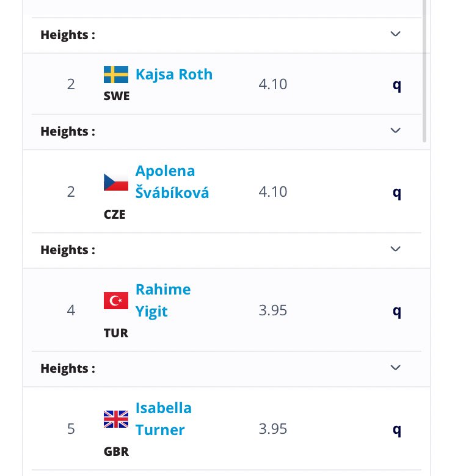
Task: Click the Heights label under Rahime Yigit
Action: tap(68, 368)
